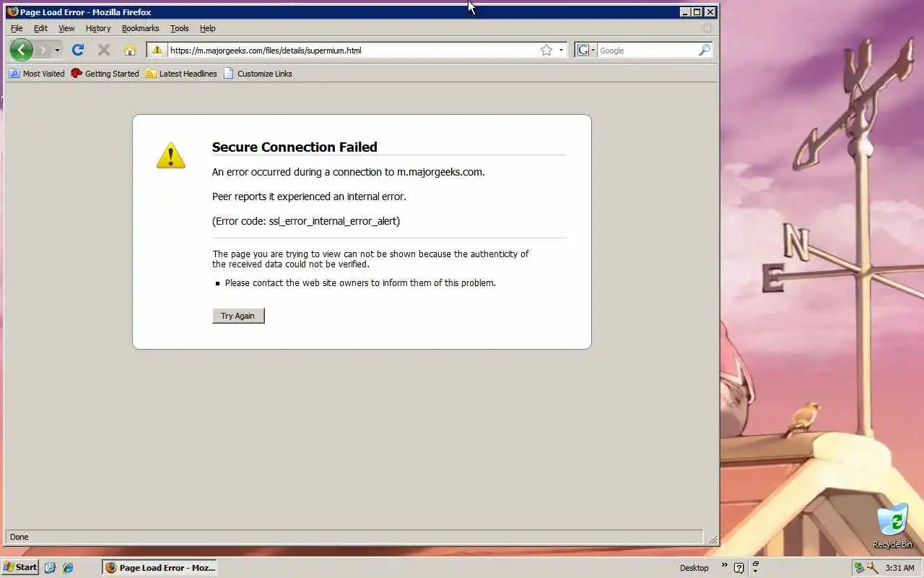
Task: Open the Bookmarks menu
Action: [x=140, y=28]
